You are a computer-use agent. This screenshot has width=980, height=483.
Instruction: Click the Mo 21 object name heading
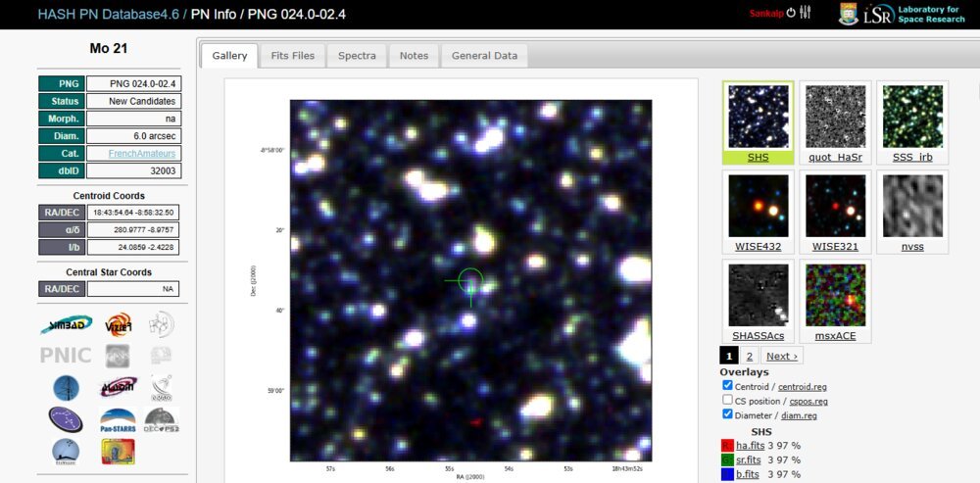(109, 49)
